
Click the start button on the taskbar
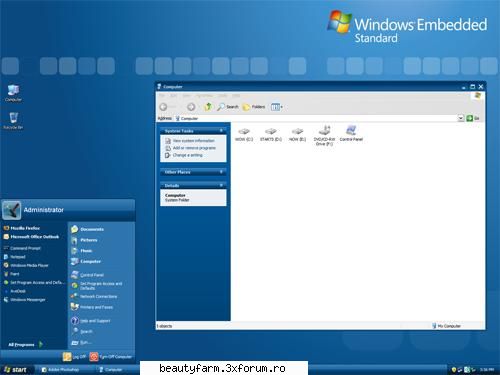coord(17,369)
